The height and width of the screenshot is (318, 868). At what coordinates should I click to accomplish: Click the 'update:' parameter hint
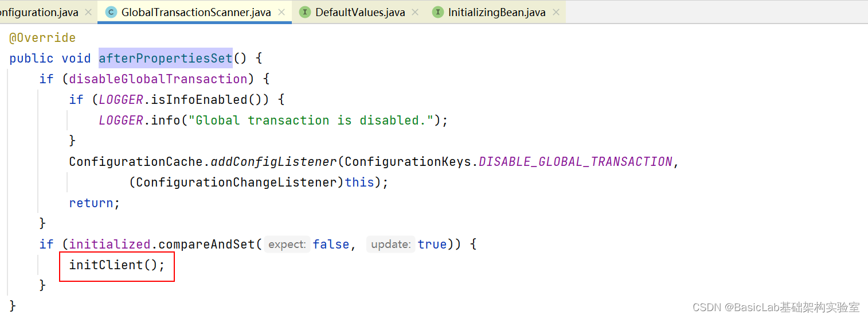[x=390, y=244]
